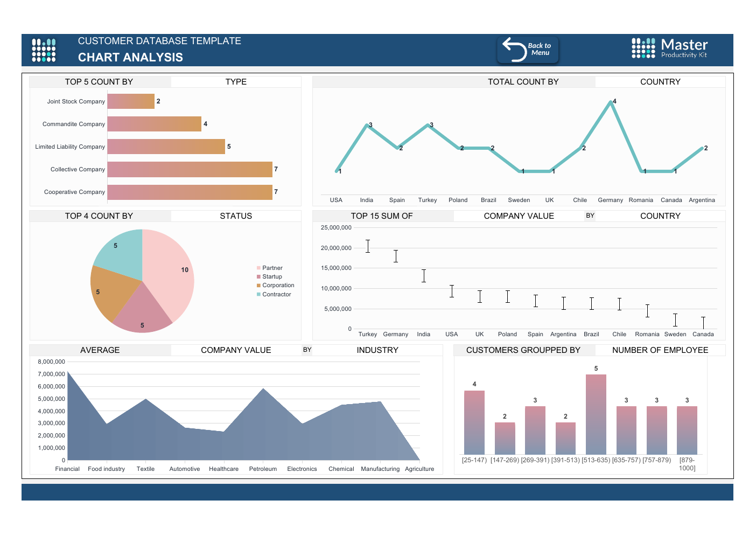Select the TOP 4 COUNT BY header

tap(99, 216)
